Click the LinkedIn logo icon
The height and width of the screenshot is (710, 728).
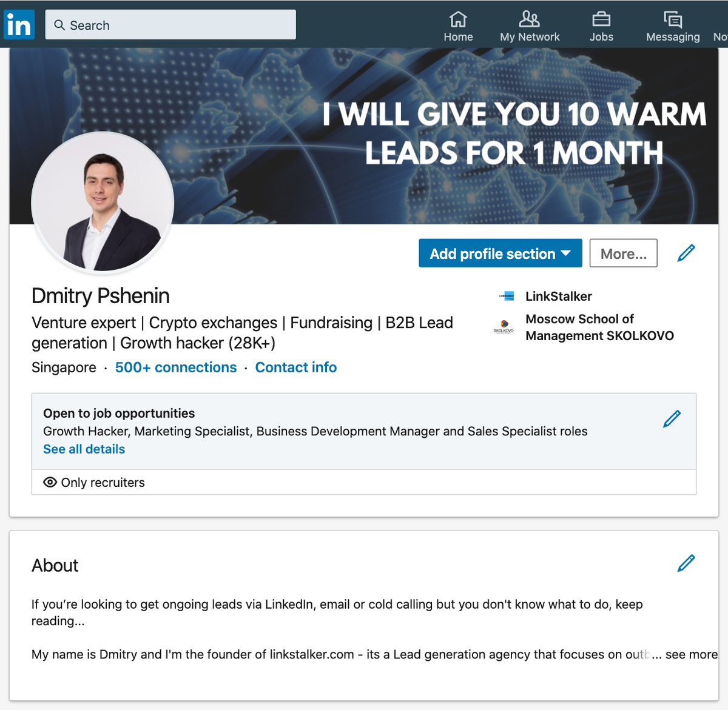(x=19, y=25)
